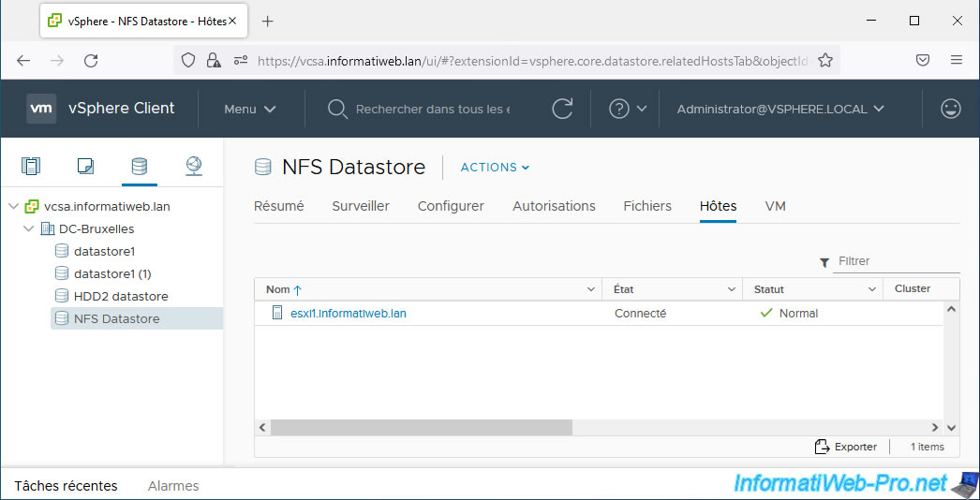Open the vSphere Menu dropdown
The width and height of the screenshot is (980, 500).
point(249,109)
